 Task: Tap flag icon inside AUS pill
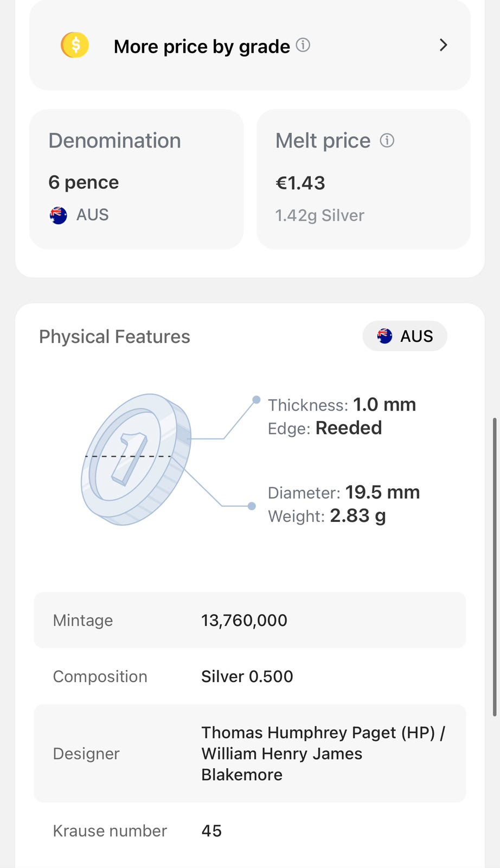click(x=384, y=336)
